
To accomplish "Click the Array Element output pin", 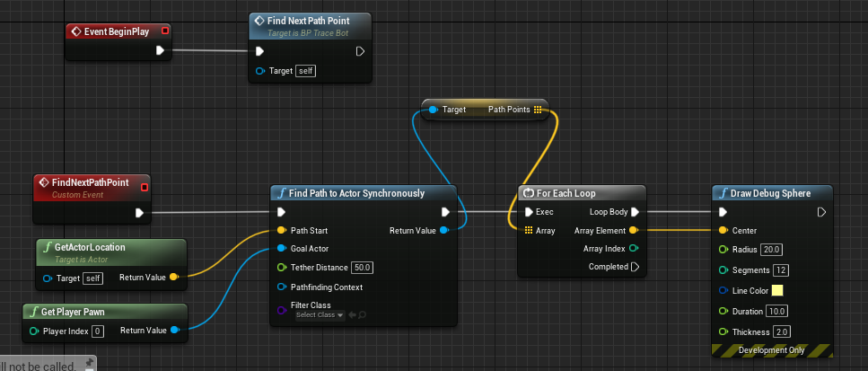I will tap(634, 230).
